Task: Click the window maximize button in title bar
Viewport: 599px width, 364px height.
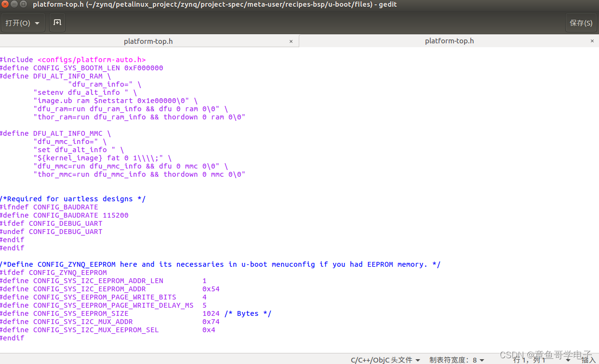Action: coord(24,4)
